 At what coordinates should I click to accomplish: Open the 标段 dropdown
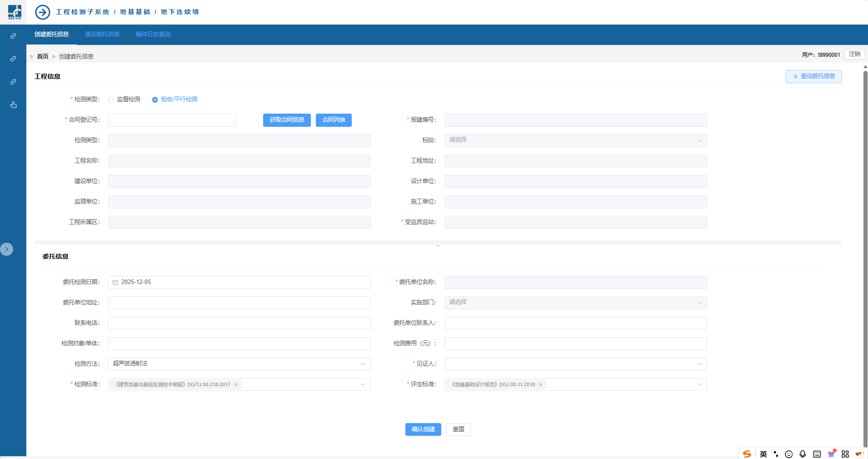575,140
